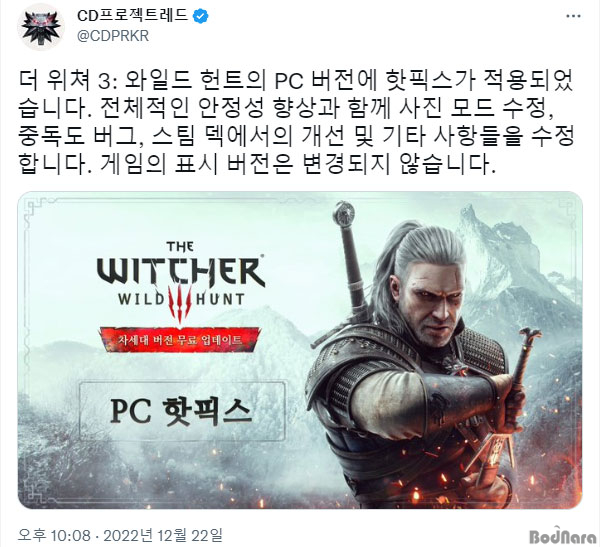Open the CD프로젝트레드 display name
This screenshot has height=547, width=600.
click(x=133, y=16)
